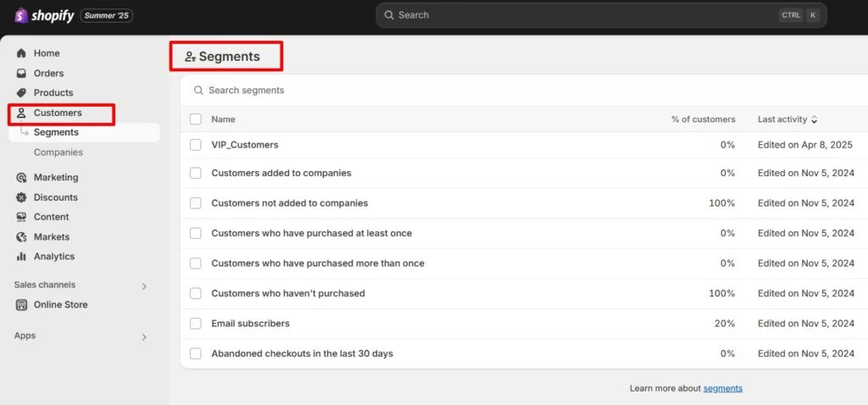868x405 pixels.
Task: Open Customers who haven't purchased segment
Action: click(288, 293)
